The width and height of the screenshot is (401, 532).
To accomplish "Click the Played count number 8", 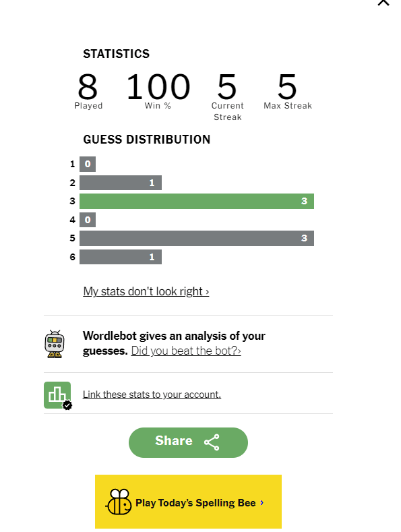I will click(x=88, y=86).
